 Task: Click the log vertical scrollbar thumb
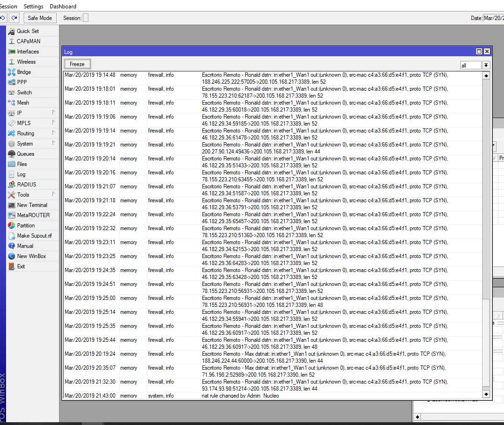pos(486,342)
